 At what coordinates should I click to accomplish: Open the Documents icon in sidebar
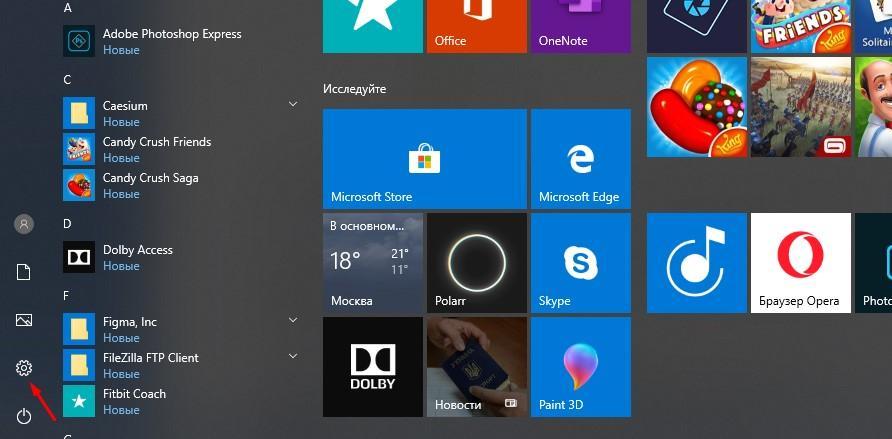coord(23,272)
